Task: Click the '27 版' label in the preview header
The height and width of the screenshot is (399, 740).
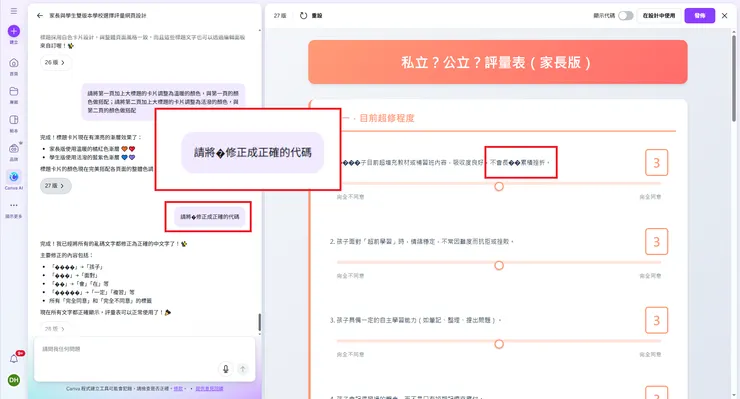Action: [x=280, y=16]
